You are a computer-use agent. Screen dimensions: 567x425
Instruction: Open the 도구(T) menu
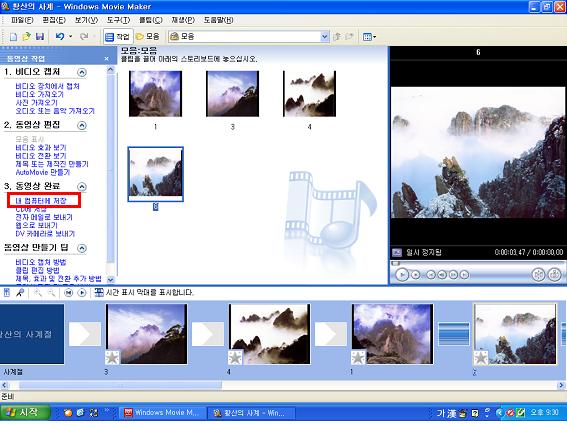tap(119, 20)
